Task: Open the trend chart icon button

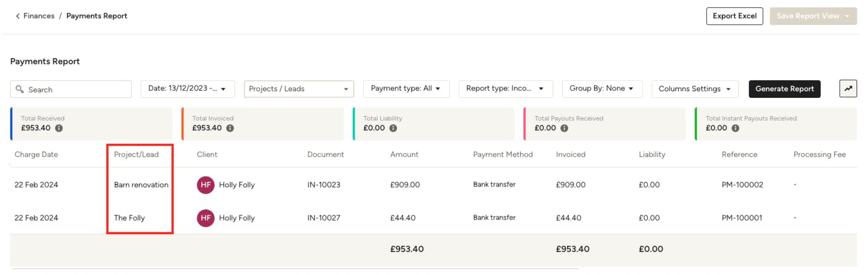Action: coord(848,89)
